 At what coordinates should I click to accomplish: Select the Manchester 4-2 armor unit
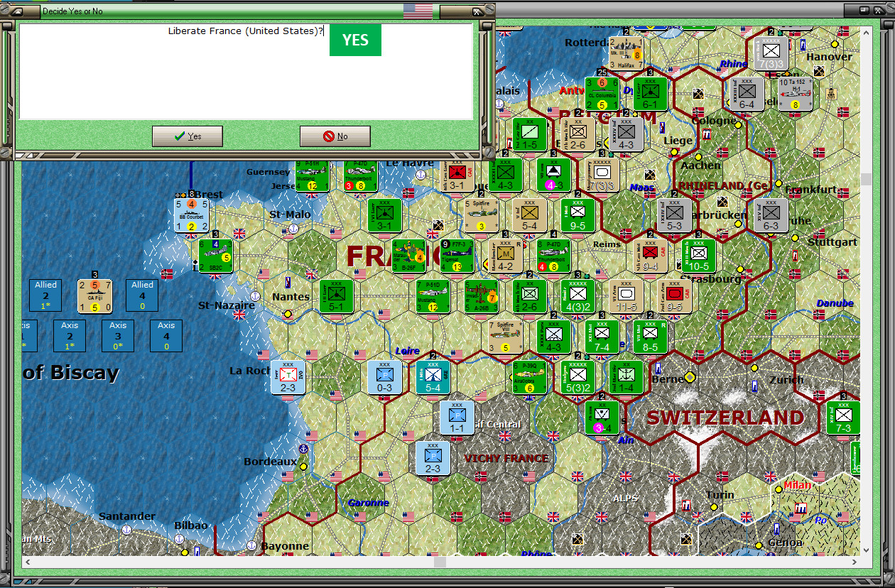pyautogui.click(x=505, y=256)
